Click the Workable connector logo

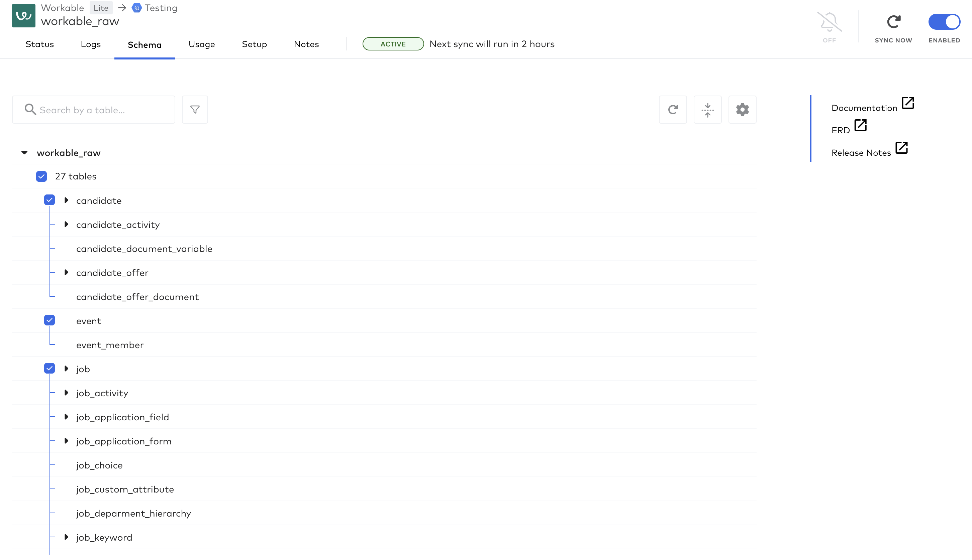click(23, 15)
